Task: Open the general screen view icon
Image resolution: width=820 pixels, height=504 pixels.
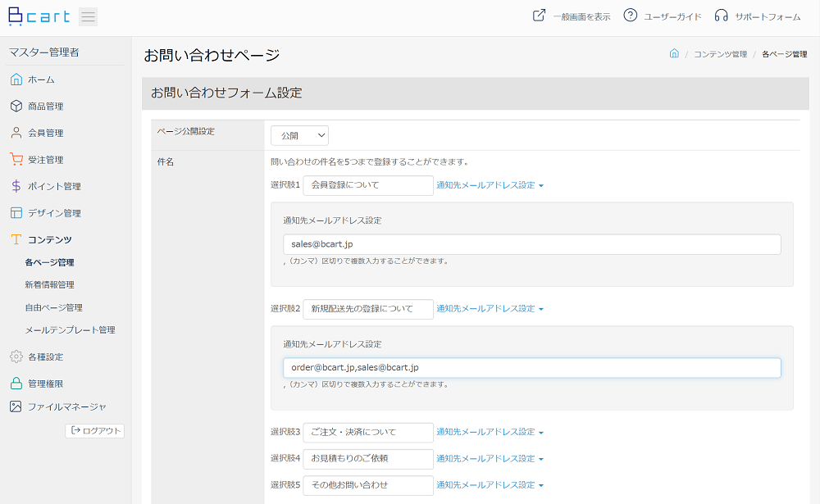Action: point(539,16)
